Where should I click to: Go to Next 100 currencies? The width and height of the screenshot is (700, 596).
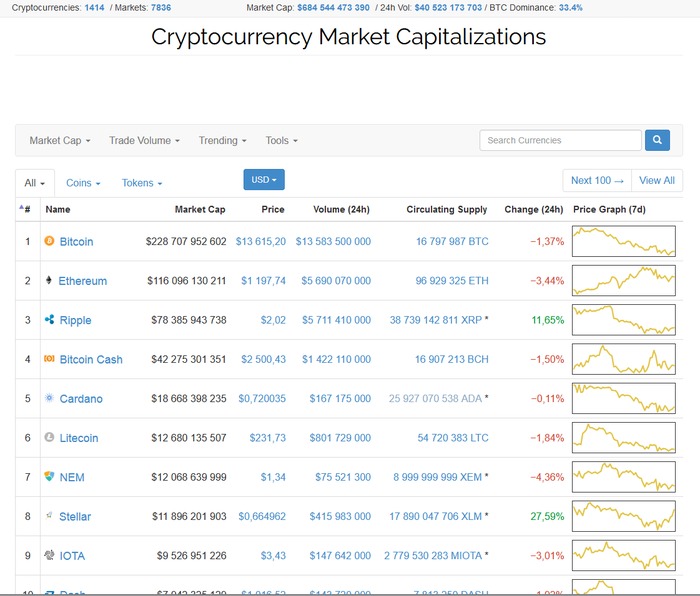597,180
